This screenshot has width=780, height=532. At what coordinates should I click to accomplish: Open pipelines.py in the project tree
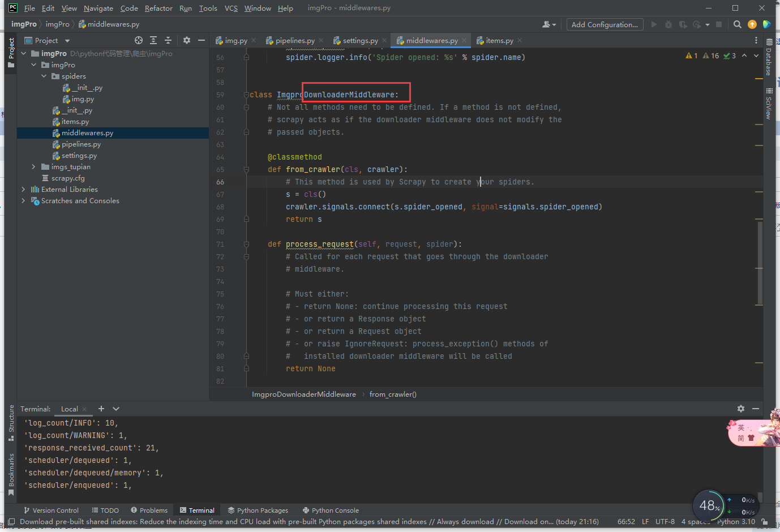point(81,144)
